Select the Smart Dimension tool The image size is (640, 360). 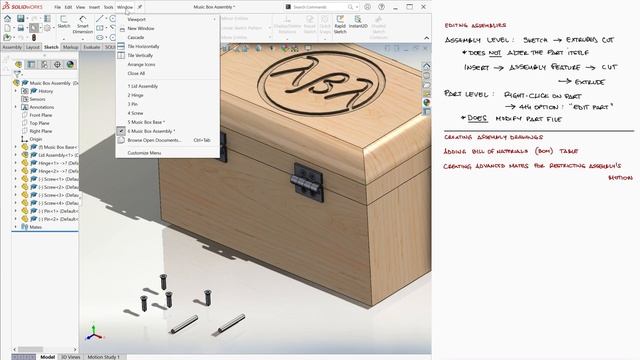coord(83,24)
